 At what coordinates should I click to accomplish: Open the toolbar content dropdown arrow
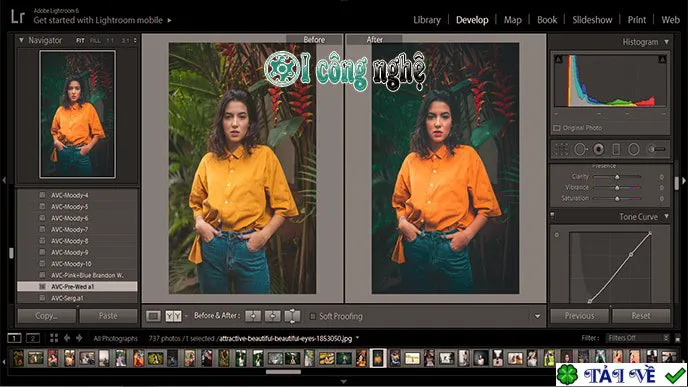[x=538, y=316]
